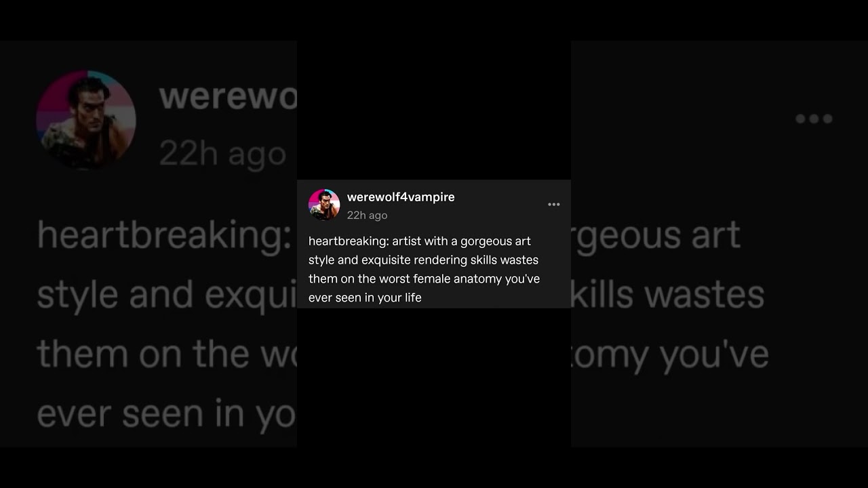The height and width of the screenshot is (488, 868).
Task: Click the post line starting "heartbreaking: artist"
Action: coord(420,241)
